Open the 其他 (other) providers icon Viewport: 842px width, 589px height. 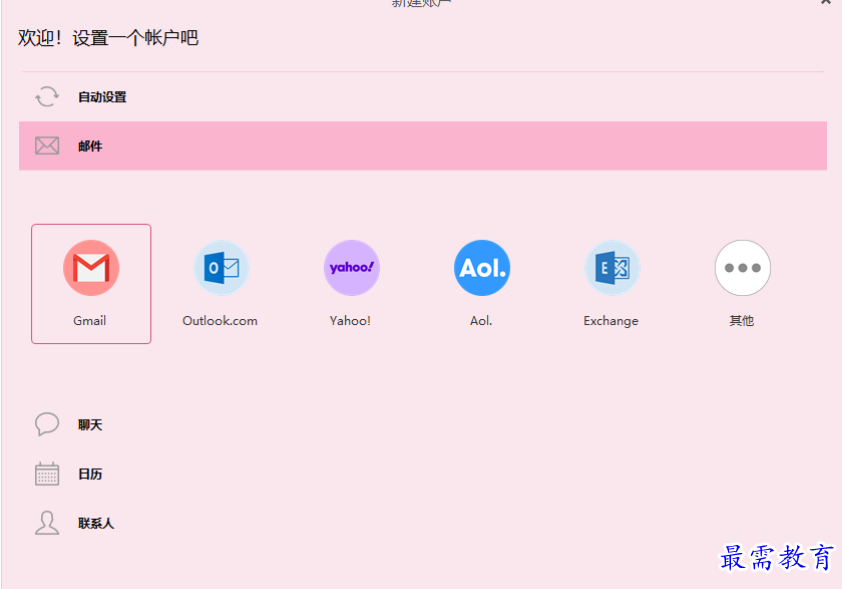coord(743,267)
